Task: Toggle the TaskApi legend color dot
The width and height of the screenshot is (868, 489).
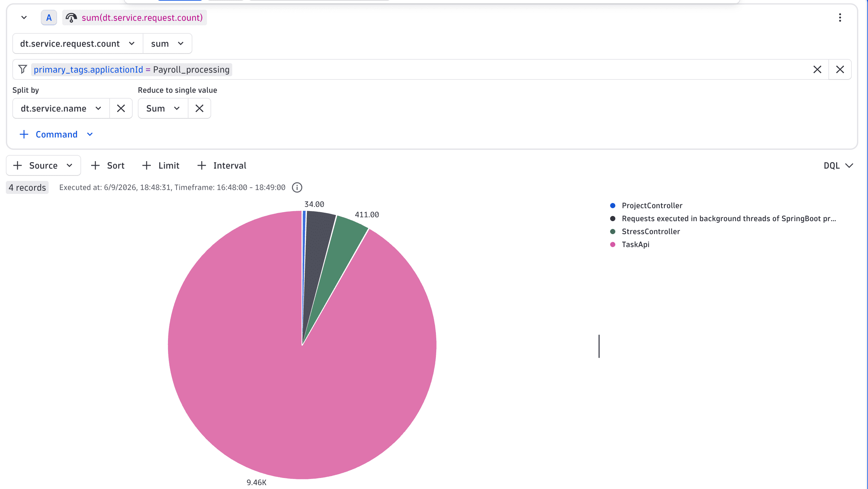Action: [x=613, y=244]
